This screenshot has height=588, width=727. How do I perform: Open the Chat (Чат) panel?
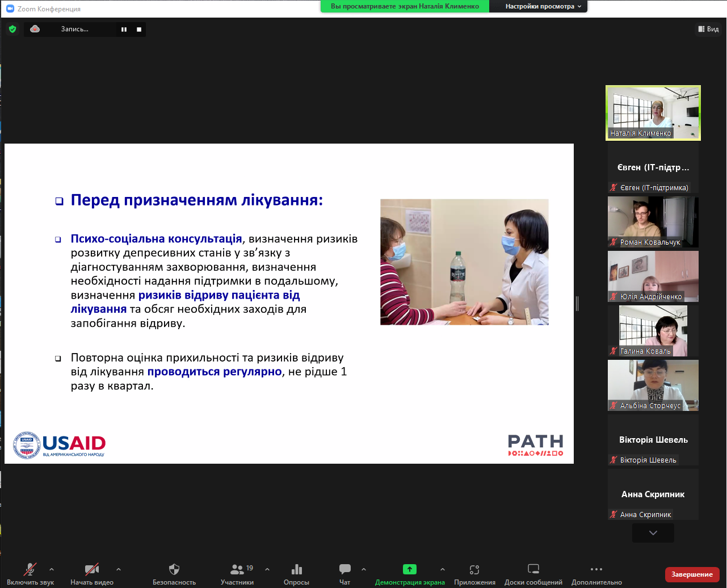tap(344, 570)
